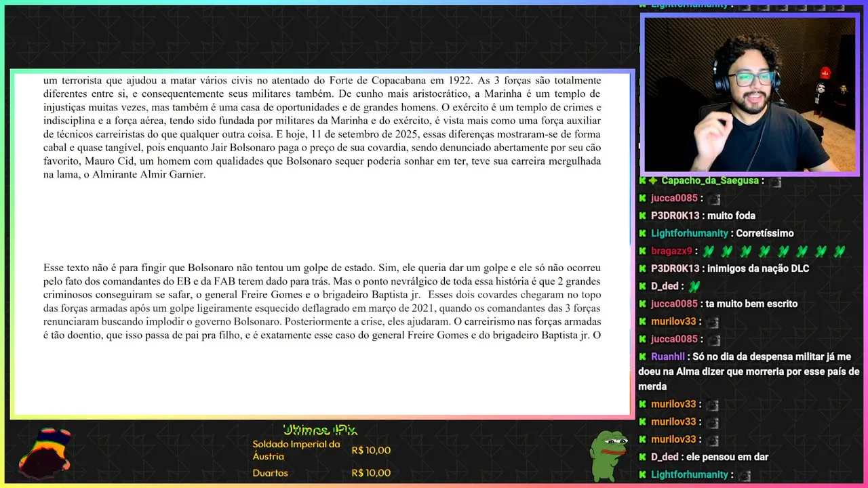Click the message 'Só no dia da despensa militar'
Screen dimensions: 868x488
[749, 371]
